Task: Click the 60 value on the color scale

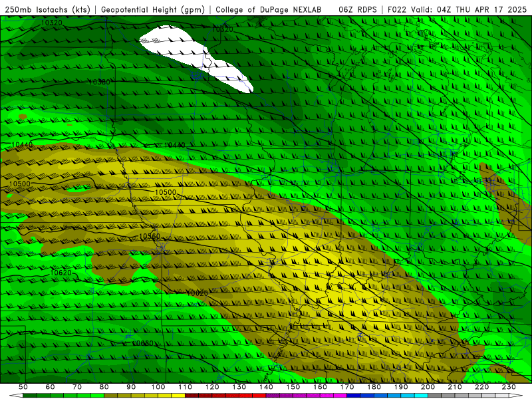Action: click(50, 387)
